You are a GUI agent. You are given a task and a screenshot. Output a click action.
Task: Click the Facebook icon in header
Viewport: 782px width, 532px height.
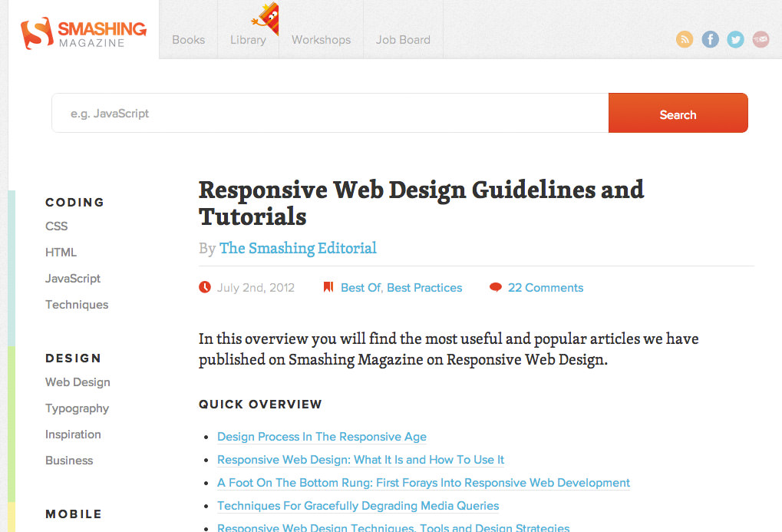pos(710,40)
